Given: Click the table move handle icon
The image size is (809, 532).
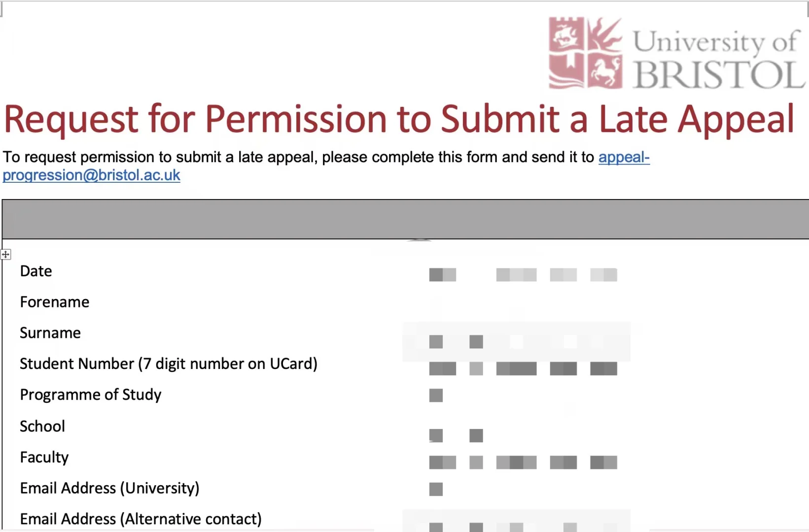Looking at the screenshot, I should coord(5,254).
